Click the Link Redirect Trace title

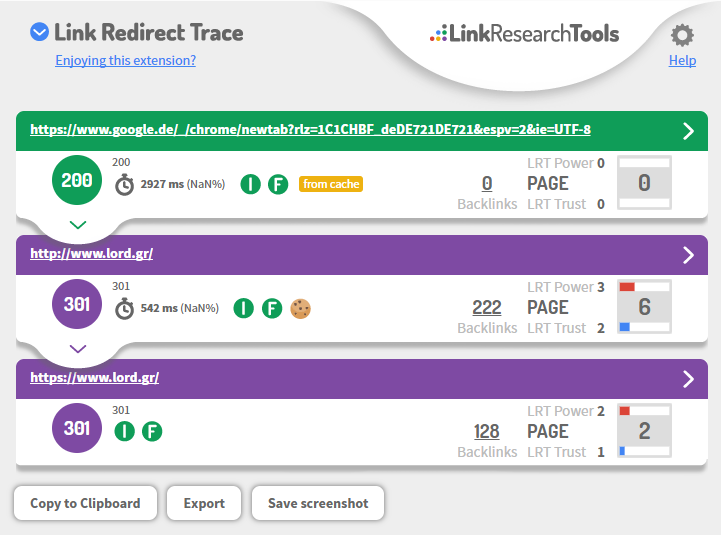(149, 33)
